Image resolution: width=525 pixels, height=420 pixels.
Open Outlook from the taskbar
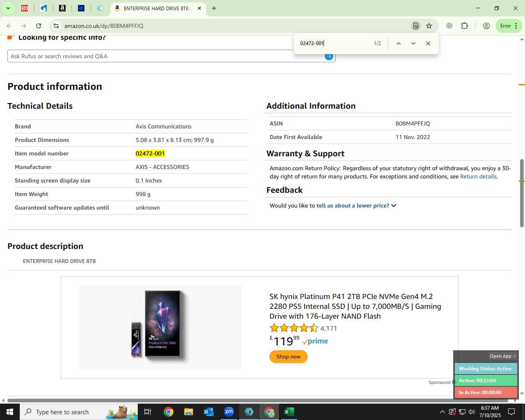coord(208,412)
